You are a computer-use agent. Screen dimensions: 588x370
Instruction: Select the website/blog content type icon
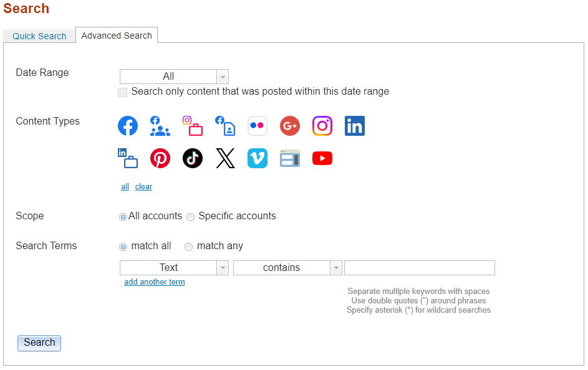[290, 158]
